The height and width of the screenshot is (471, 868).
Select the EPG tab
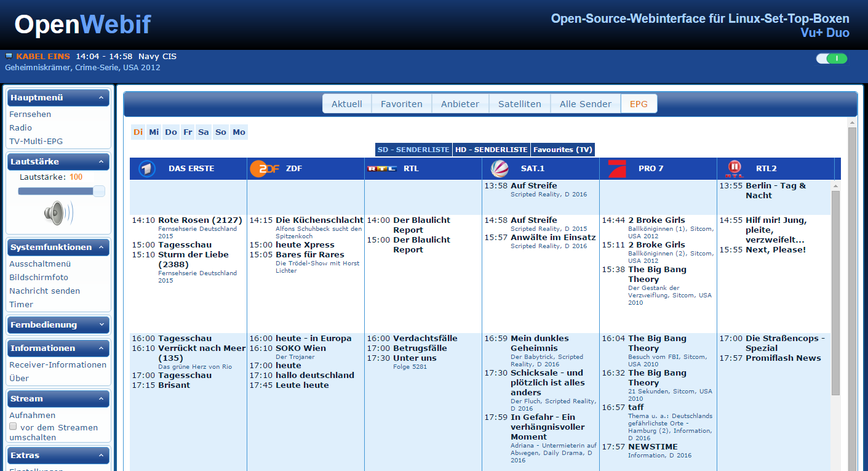[x=639, y=103]
